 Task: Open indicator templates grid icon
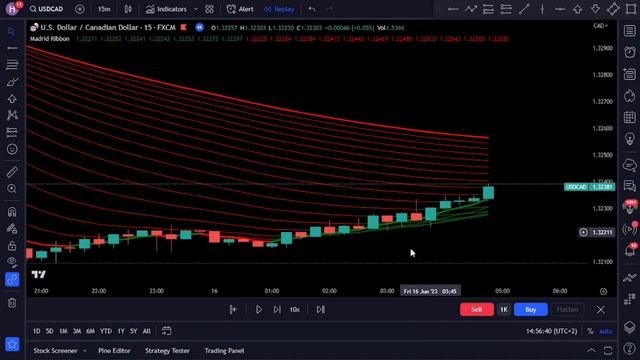pos(209,9)
